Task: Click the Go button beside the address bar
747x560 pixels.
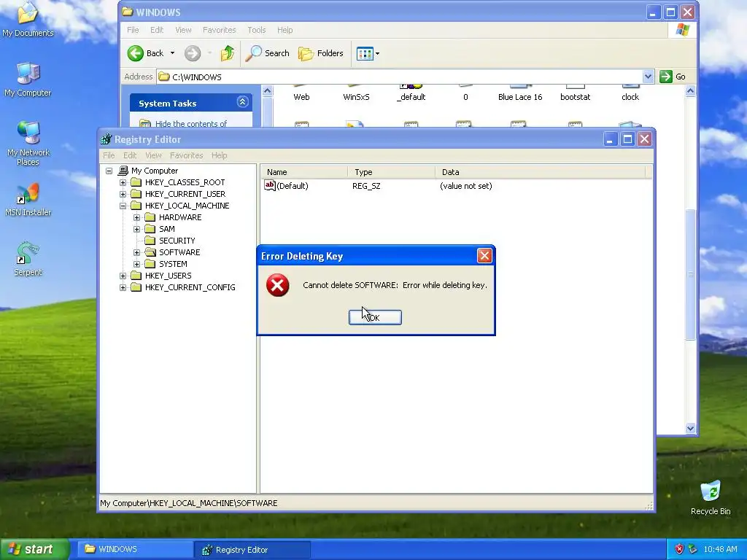Action: (673, 77)
